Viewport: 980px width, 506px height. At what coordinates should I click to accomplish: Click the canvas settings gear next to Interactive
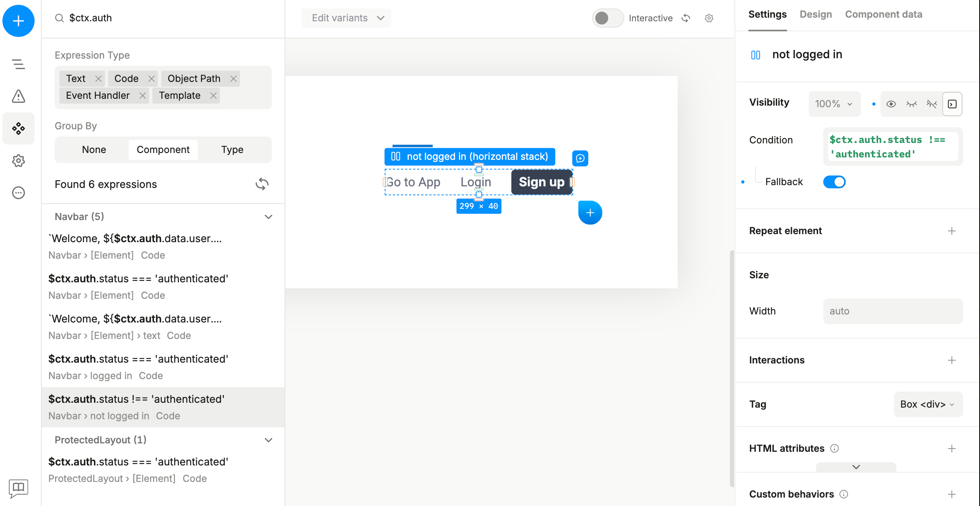pyautogui.click(x=709, y=18)
